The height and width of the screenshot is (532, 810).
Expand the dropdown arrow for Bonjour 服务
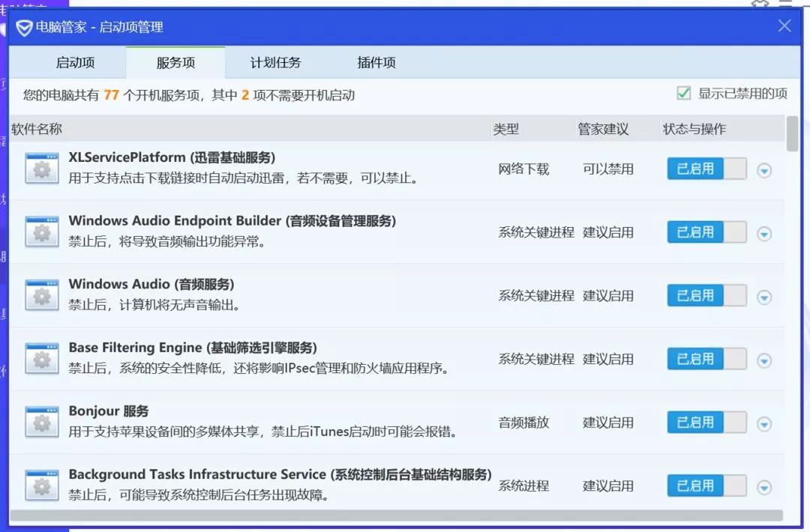764,424
